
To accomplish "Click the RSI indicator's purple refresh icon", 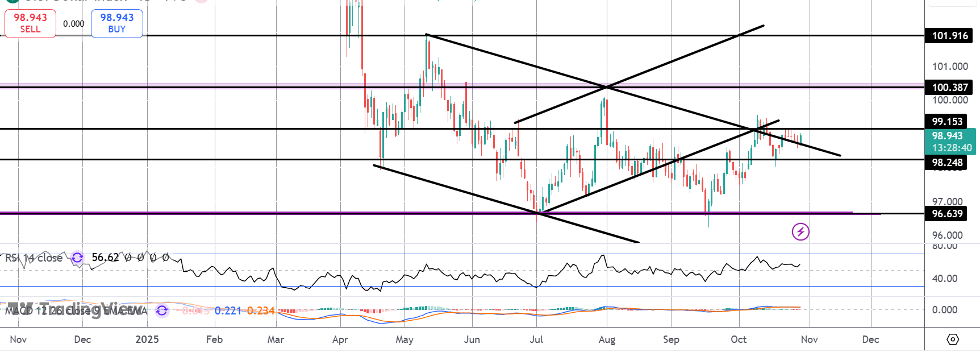I will 77,258.
